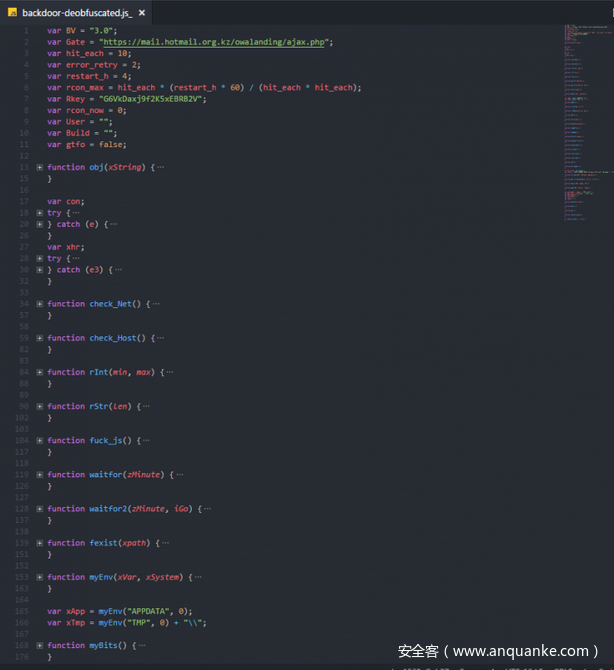Expand the rInt(min, max) function fold

coord(39,372)
